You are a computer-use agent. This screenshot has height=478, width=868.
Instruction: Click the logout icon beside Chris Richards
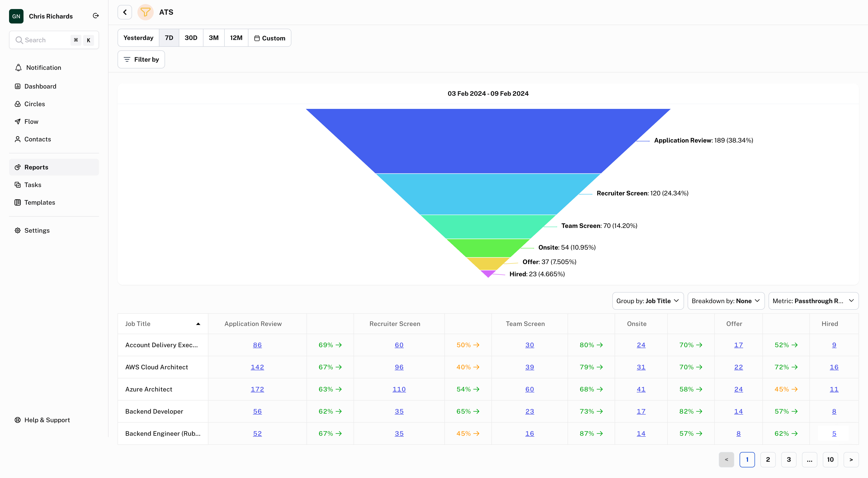tap(96, 16)
